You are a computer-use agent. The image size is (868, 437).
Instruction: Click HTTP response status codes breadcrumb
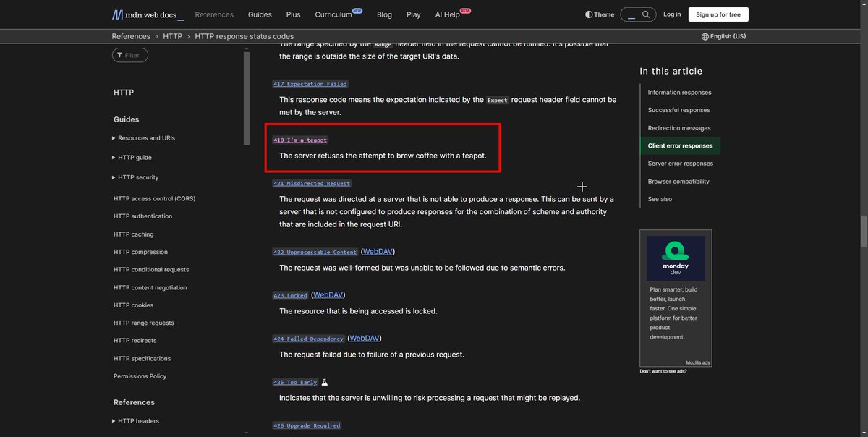point(244,36)
